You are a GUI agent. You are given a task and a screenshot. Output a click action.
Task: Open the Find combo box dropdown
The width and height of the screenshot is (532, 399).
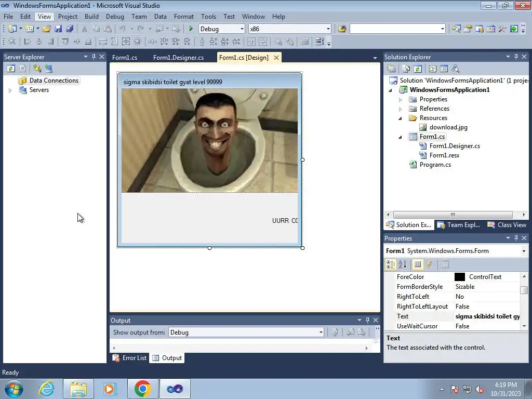coord(443,29)
